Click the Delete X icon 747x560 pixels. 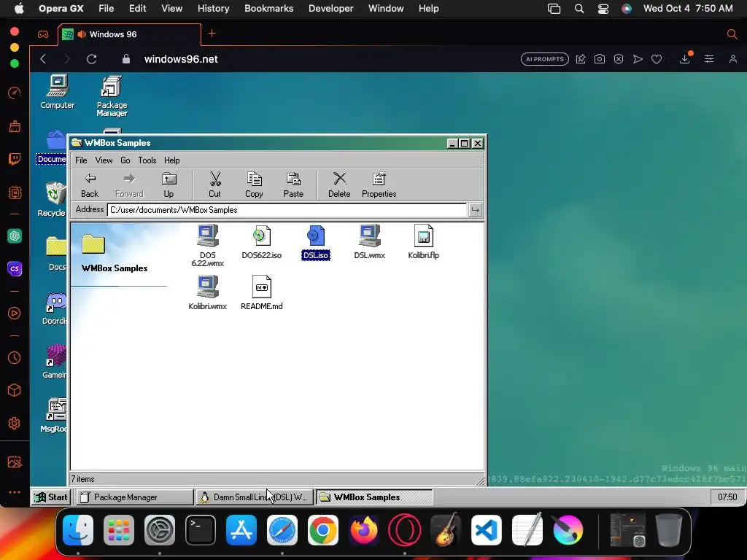[339, 179]
